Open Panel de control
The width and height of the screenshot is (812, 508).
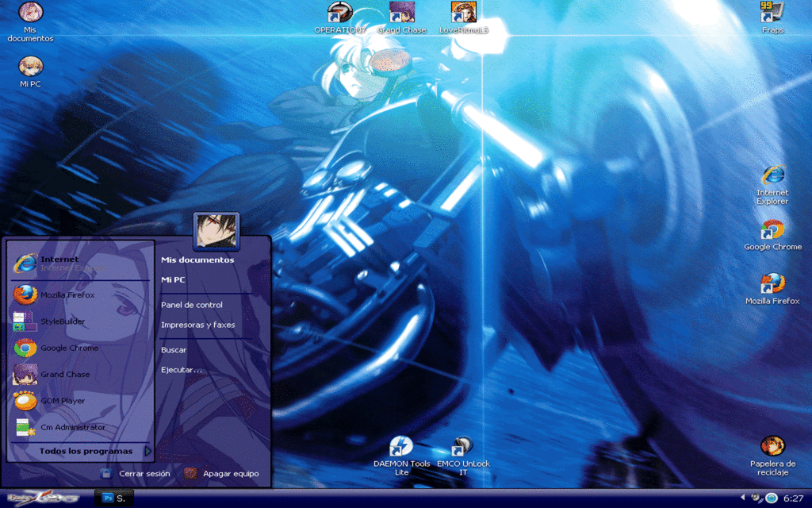[192, 305]
